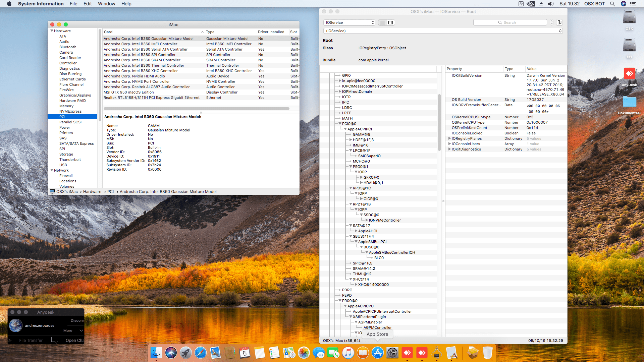The height and width of the screenshot is (362, 644).
Task: Switch to column view in IORegistryExplorer
Action: 391,22
